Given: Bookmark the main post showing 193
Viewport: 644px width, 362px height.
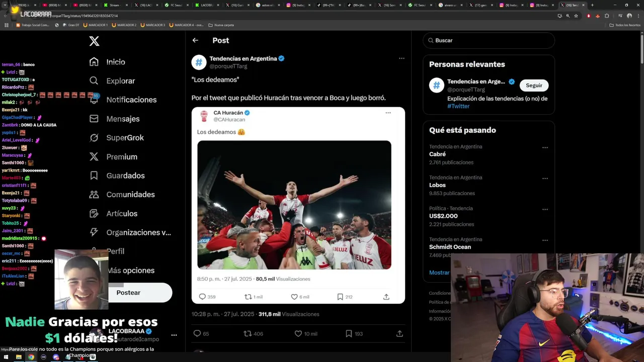Looking at the screenshot, I should 354,333.
